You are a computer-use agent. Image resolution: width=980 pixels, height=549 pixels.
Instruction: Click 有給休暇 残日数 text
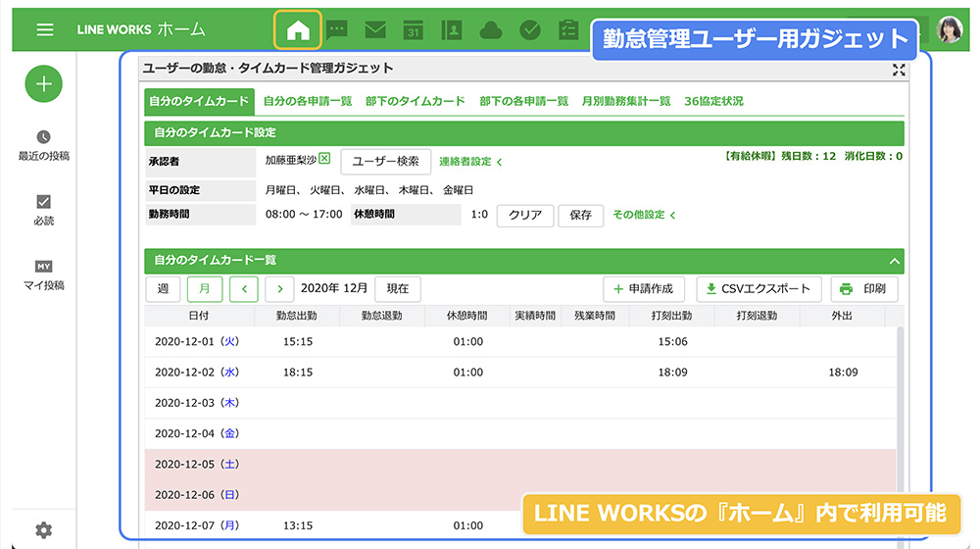780,156
